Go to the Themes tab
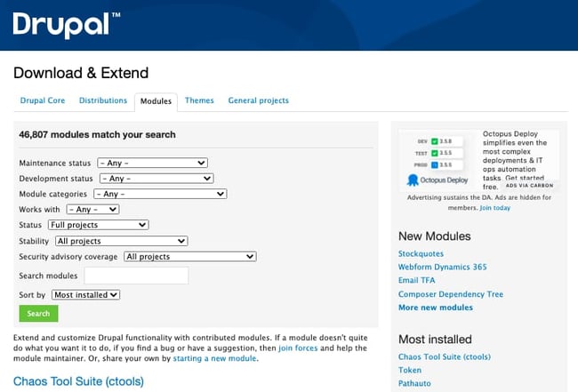The height and width of the screenshot is (392, 578). [x=199, y=100]
